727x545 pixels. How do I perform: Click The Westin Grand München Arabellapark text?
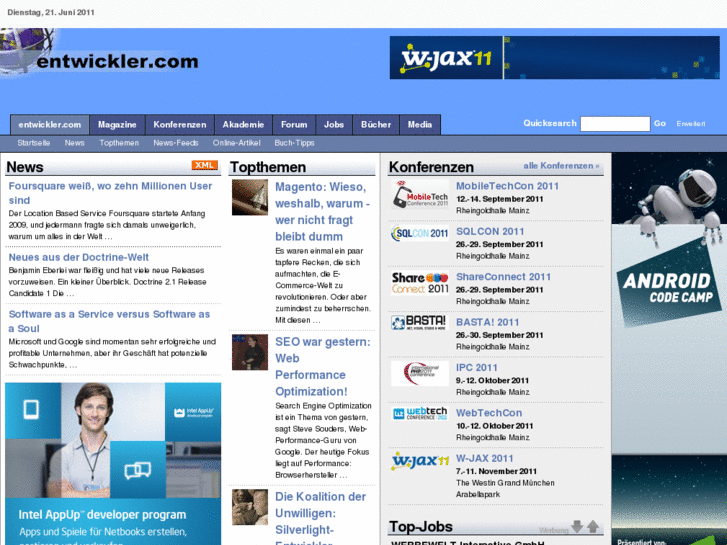[505, 489]
